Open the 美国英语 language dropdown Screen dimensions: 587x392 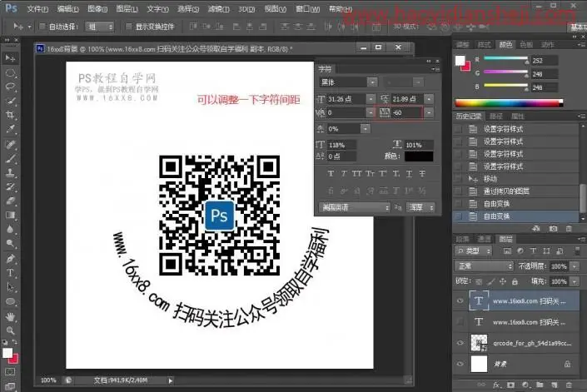pyautogui.click(x=354, y=207)
